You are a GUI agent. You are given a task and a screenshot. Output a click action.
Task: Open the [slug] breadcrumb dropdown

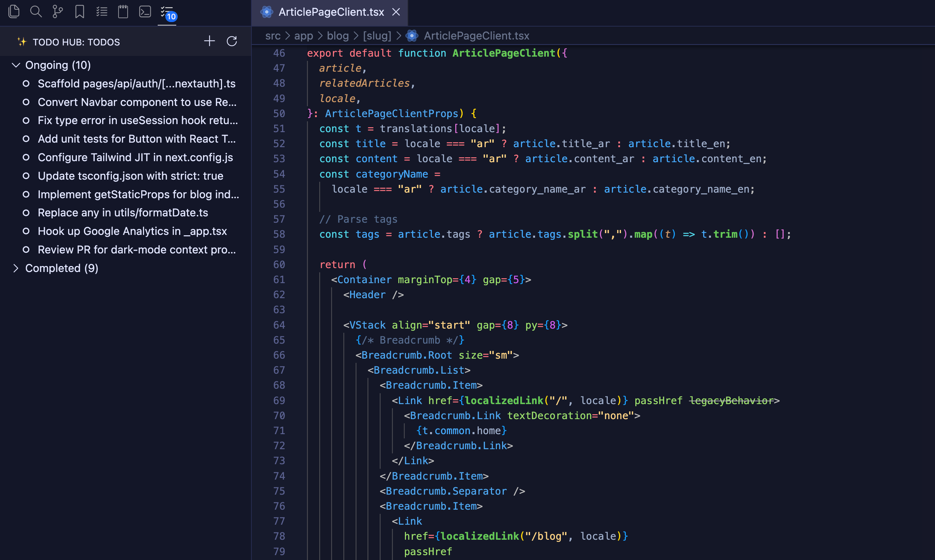coord(377,35)
